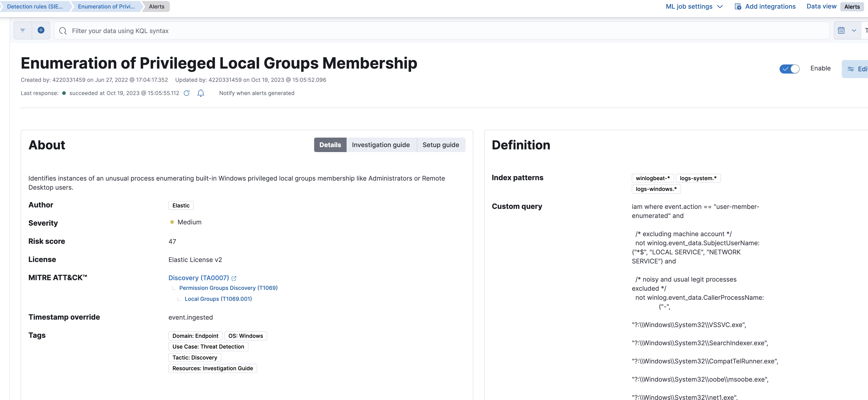Click the magnifier icon in the search bar

coord(63,31)
